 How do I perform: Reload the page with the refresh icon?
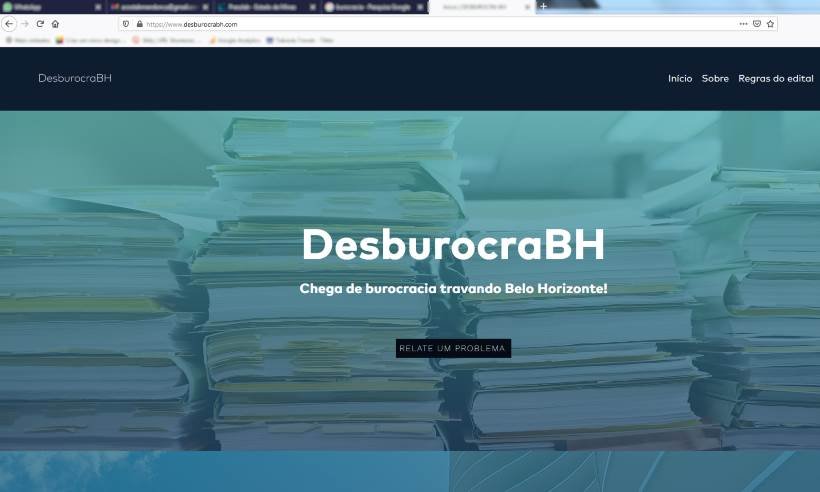[x=40, y=24]
